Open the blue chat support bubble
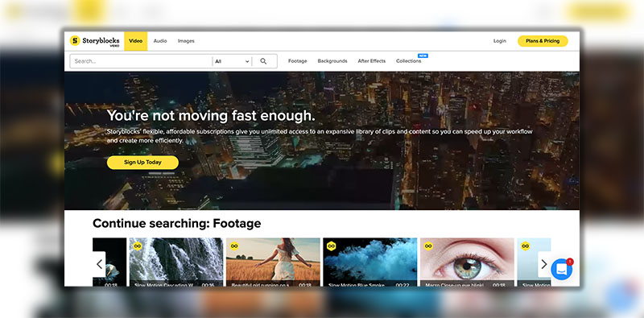 (x=561, y=270)
